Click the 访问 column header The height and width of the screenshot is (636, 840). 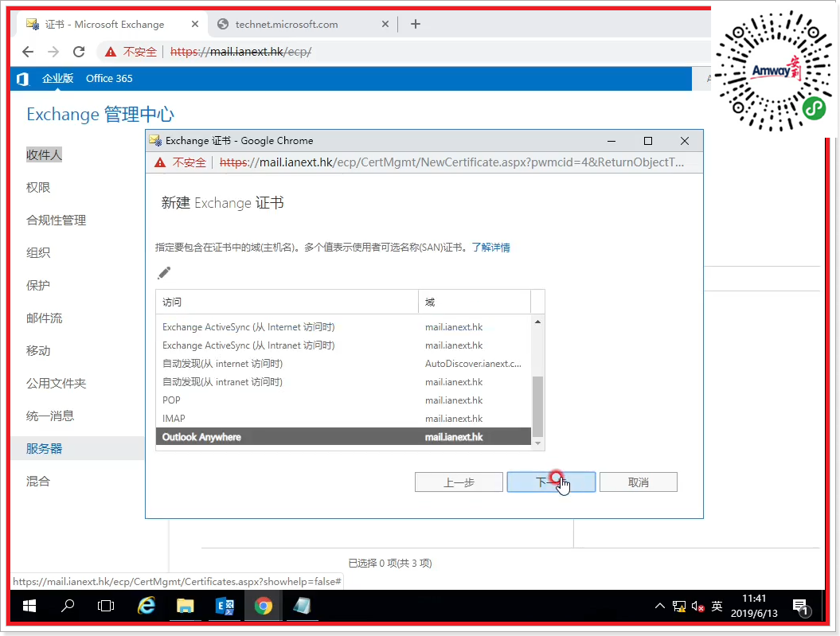pyautogui.click(x=287, y=302)
